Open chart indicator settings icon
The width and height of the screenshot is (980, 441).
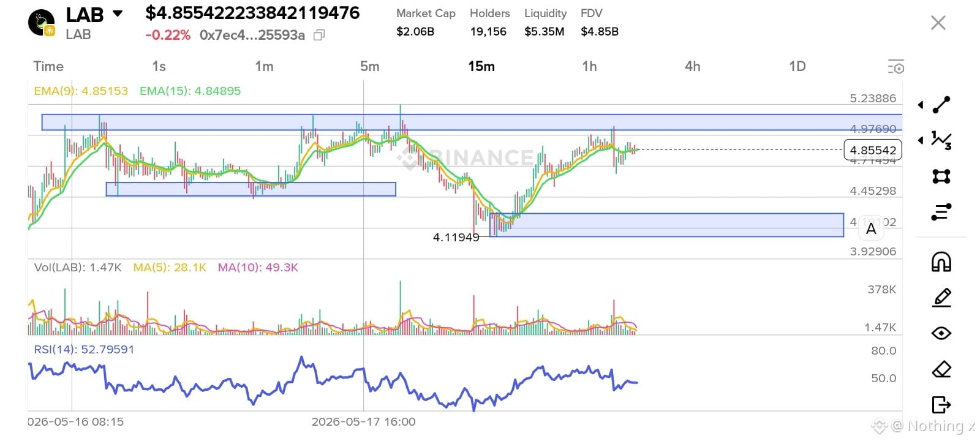click(x=896, y=67)
